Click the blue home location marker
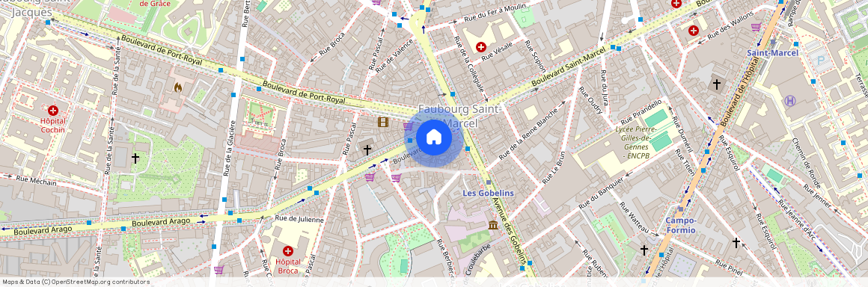 pyautogui.click(x=434, y=138)
